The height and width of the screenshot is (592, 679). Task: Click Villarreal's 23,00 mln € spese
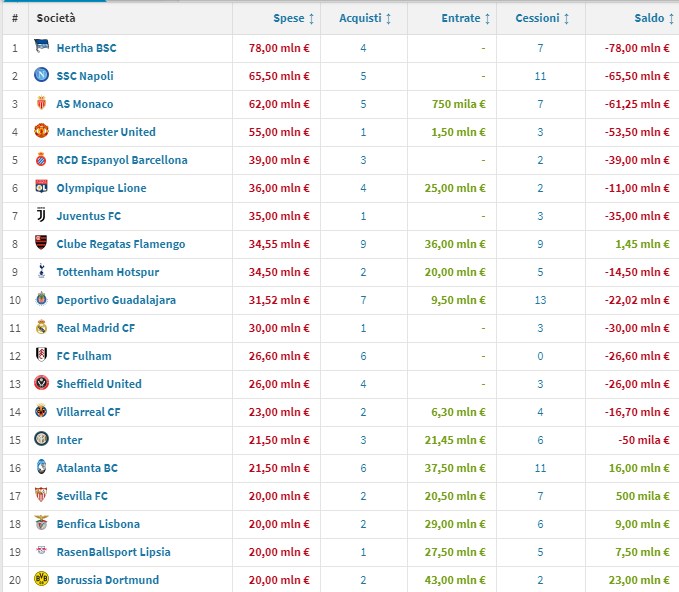[x=279, y=412]
